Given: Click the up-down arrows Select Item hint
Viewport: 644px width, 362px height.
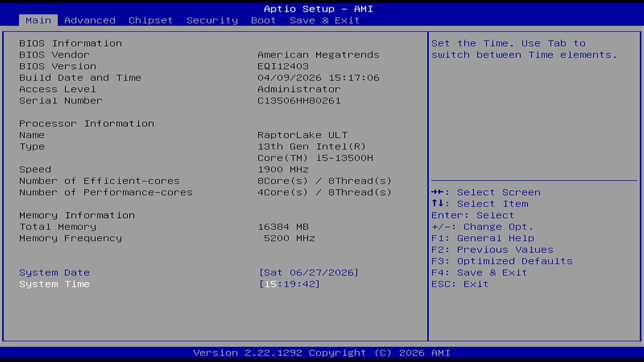Looking at the screenshot, I should point(480,204).
